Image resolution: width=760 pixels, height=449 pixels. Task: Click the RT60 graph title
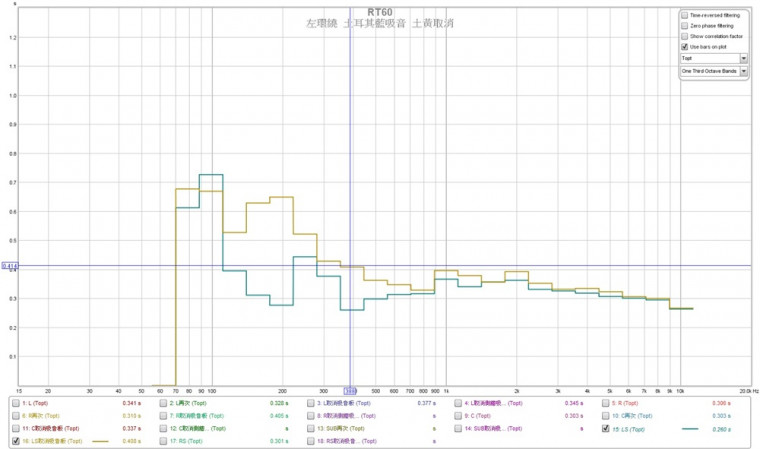[380, 12]
